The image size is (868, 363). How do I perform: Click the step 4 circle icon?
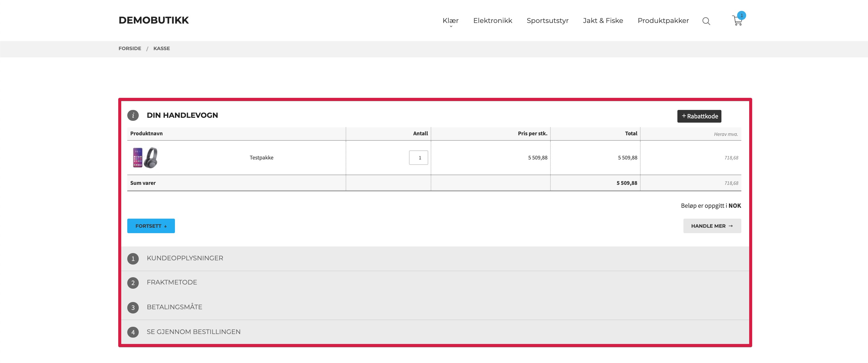pos(133,332)
